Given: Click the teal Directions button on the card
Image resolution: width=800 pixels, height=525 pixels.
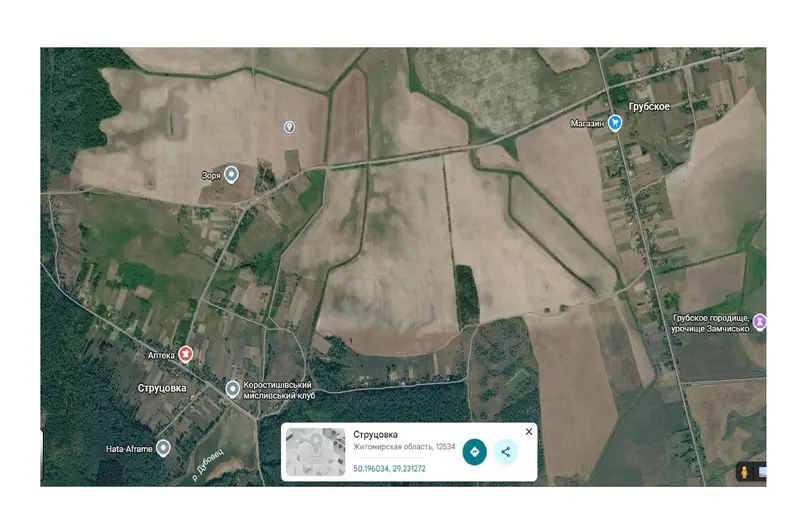Looking at the screenshot, I should (x=474, y=452).
